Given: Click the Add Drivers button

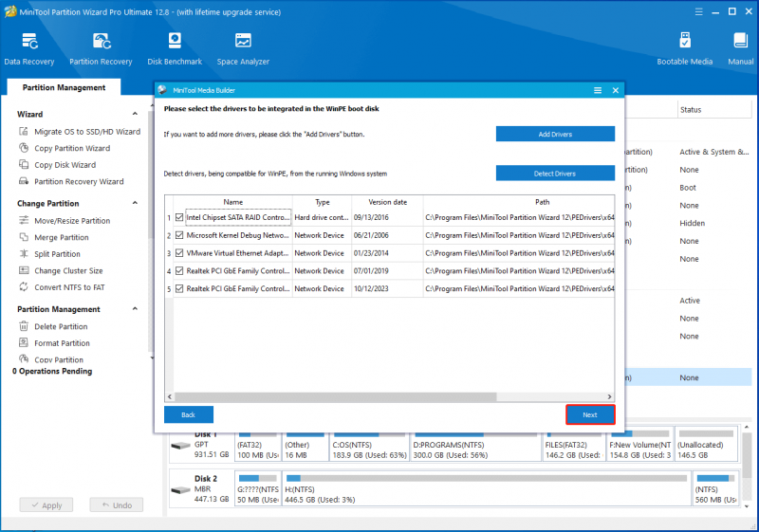Looking at the screenshot, I should 555,134.
